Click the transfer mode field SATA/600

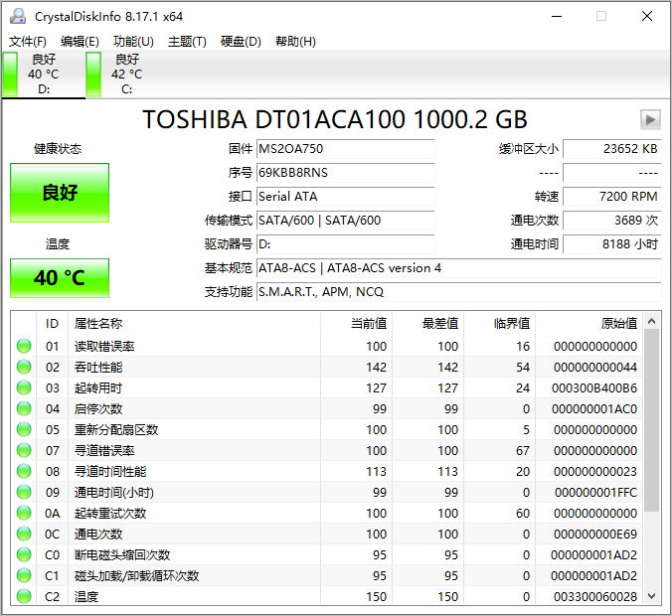pyautogui.click(x=345, y=221)
